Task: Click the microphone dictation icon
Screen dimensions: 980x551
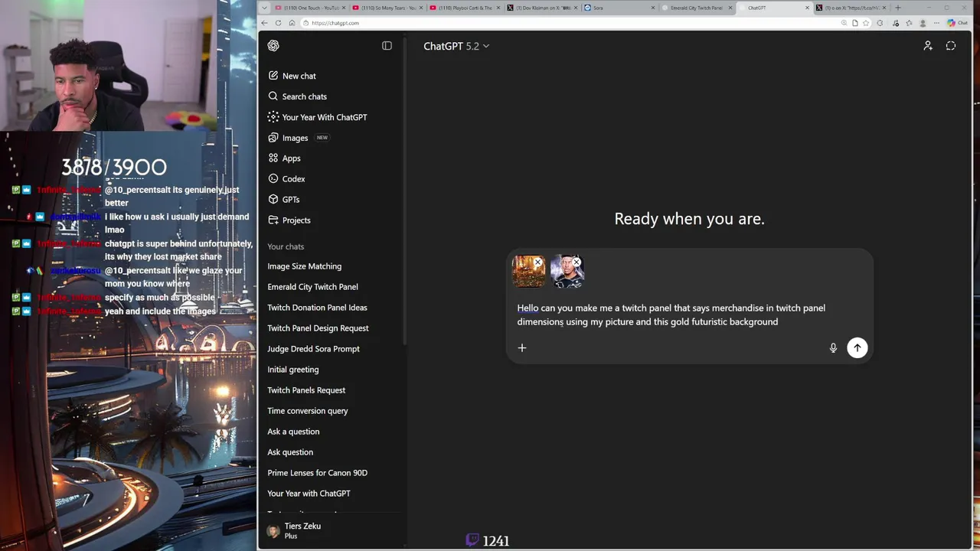Action: (x=833, y=348)
